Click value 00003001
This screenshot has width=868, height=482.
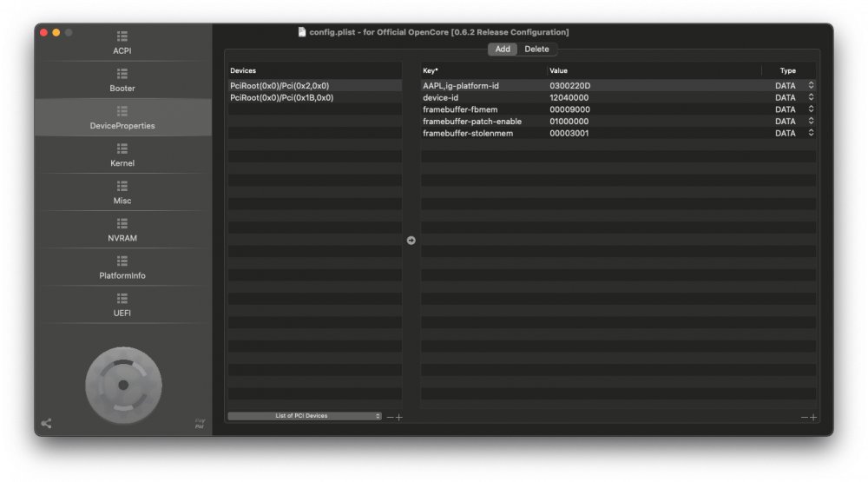[569, 133]
